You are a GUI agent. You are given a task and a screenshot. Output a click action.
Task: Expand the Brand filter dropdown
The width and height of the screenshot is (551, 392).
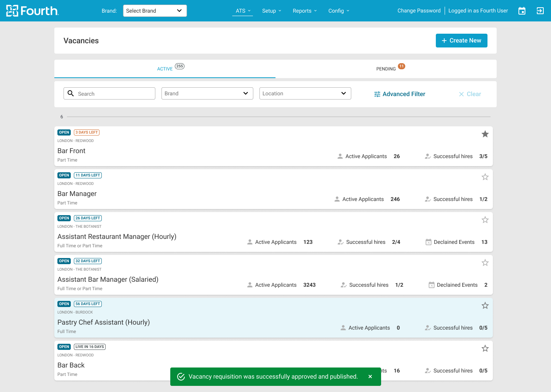pyautogui.click(x=207, y=93)
